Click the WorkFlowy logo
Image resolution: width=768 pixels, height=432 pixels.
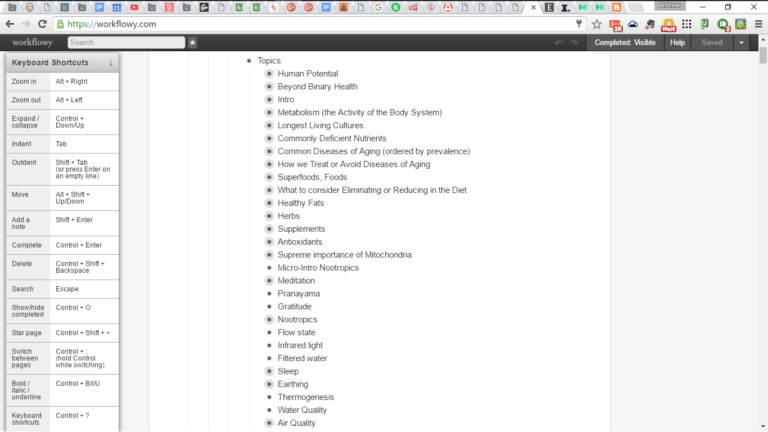coord(32,43)
